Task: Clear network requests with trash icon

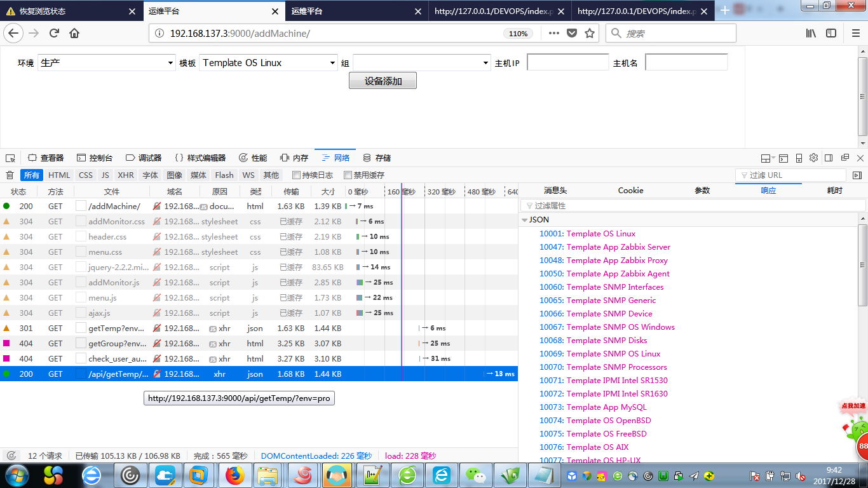Action: (10, 175)
